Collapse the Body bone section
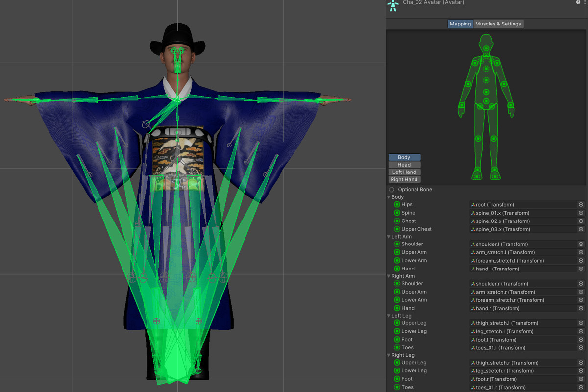 (x=389, y=197)
